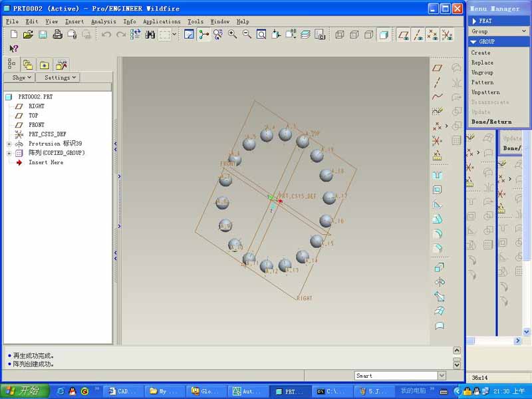Choose Ungroup in the GROUP menu
Image resolution: width=532 pixels, height=399 pixels.
coord(482,72)
